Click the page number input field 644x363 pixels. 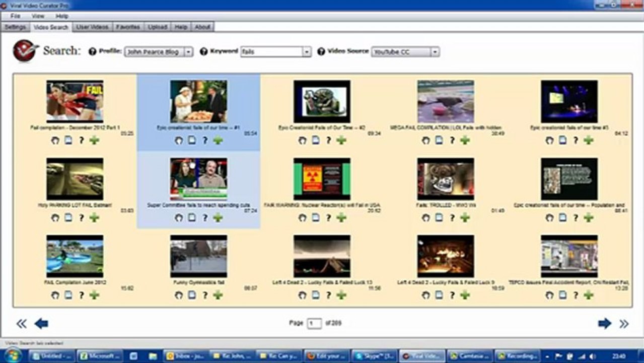click(x=314, y=323)
